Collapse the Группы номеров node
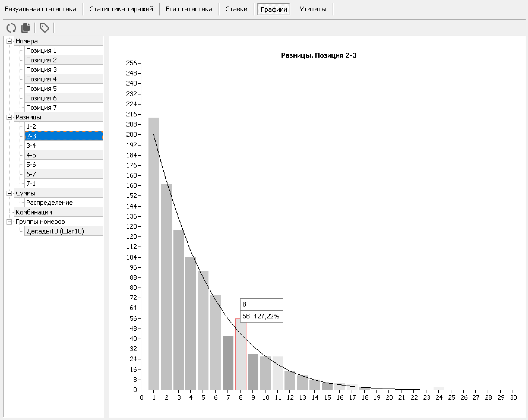 (9, 222)
